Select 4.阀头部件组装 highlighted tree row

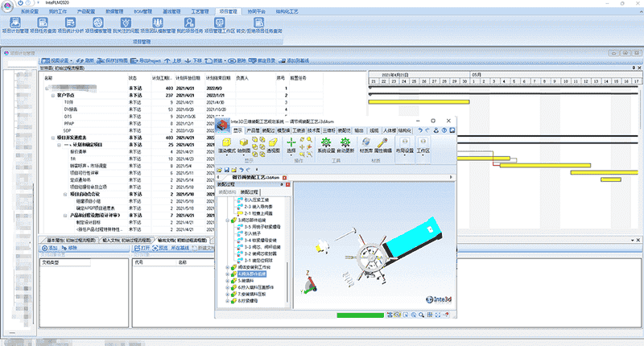(x=252, y=274)
